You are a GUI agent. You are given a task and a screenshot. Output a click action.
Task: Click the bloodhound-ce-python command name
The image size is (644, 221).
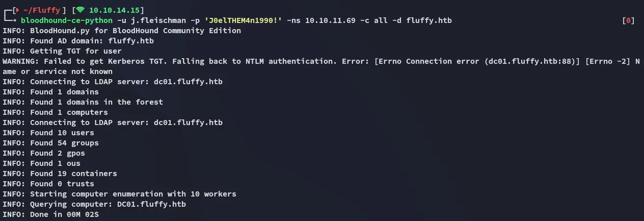[x=67, y=20]
